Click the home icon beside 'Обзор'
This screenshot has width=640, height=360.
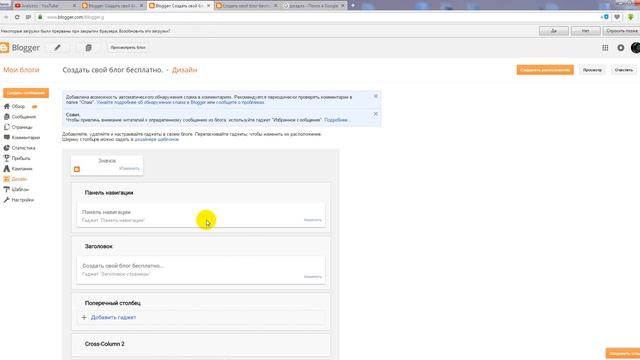[x=7, y=106]
